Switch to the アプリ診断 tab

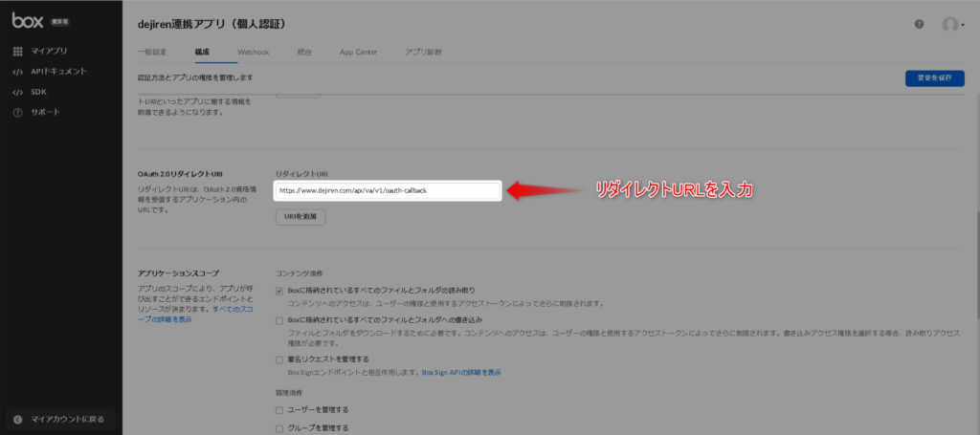pos(423,53)
